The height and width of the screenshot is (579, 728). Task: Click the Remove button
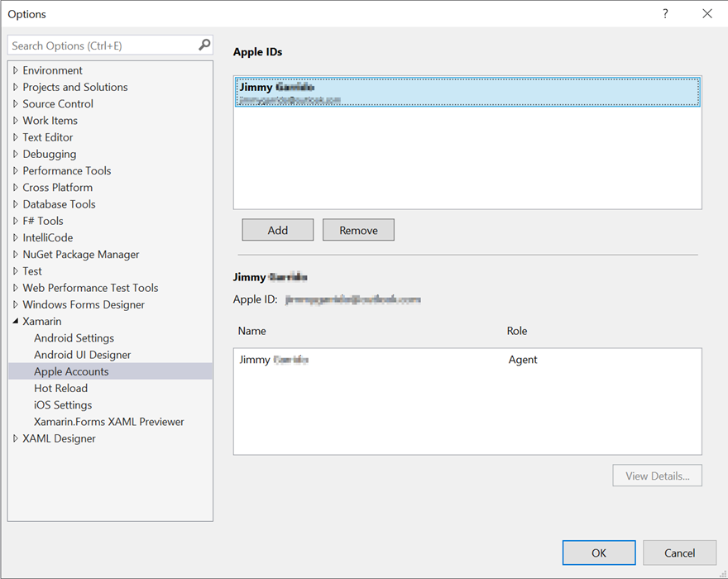(x=358, y=230)
